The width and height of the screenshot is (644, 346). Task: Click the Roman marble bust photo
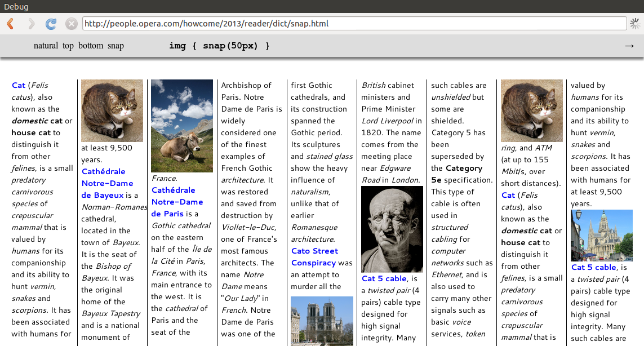point(392,229)
